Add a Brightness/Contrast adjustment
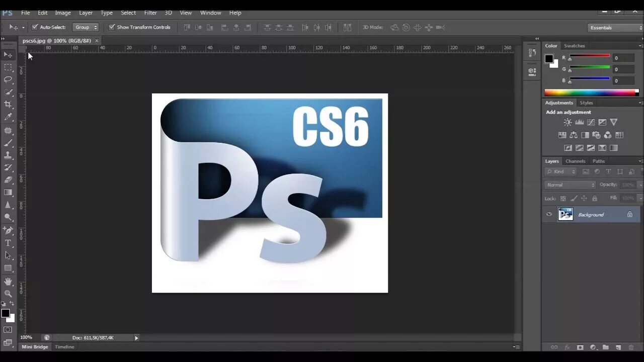Image resolution: width=644 pixels, height=362 pixels. pos(568,122)
